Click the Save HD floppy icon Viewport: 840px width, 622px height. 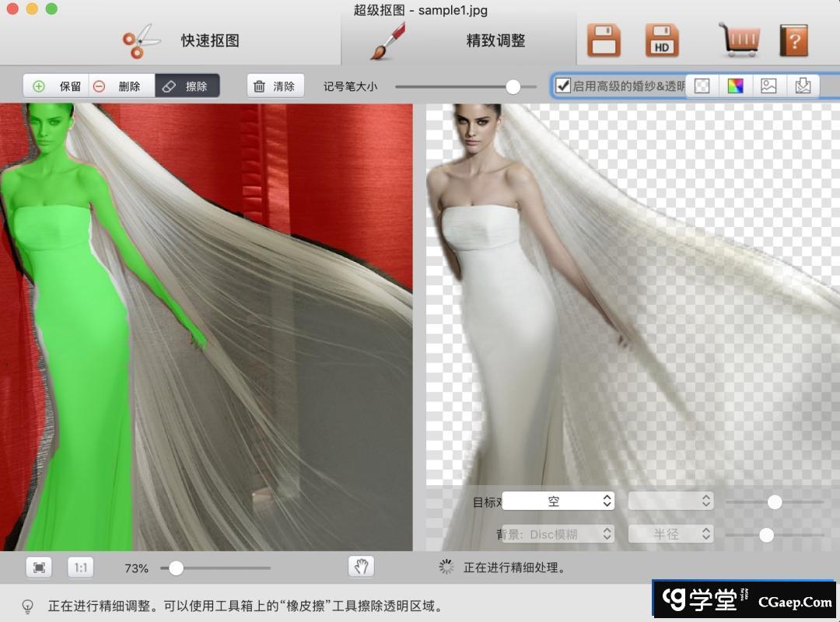662,40
